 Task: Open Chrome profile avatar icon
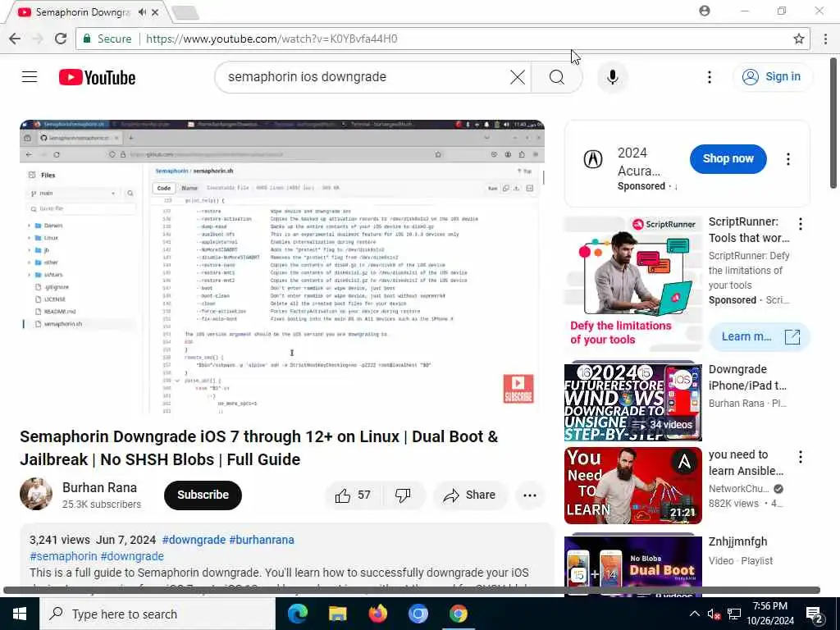point(705,11)
